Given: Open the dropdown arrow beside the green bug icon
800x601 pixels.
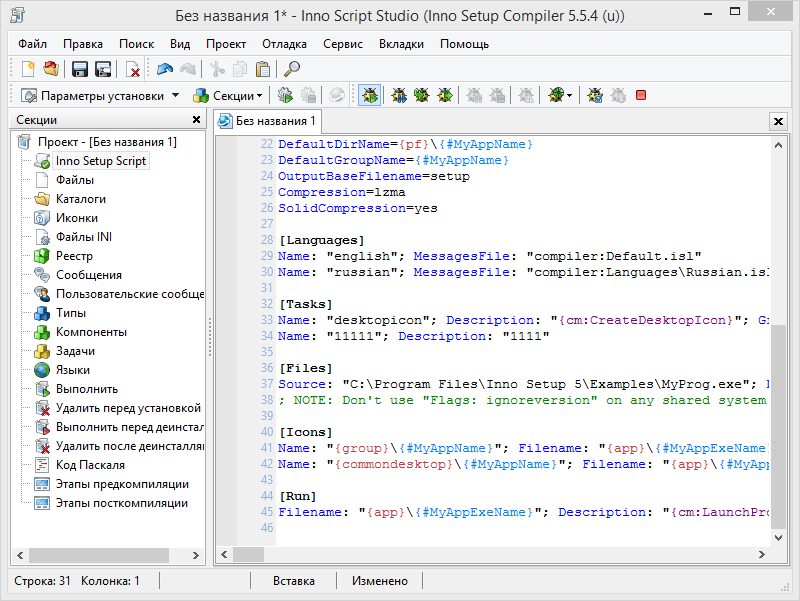Looking at the screenshot, I should (570, 96).
